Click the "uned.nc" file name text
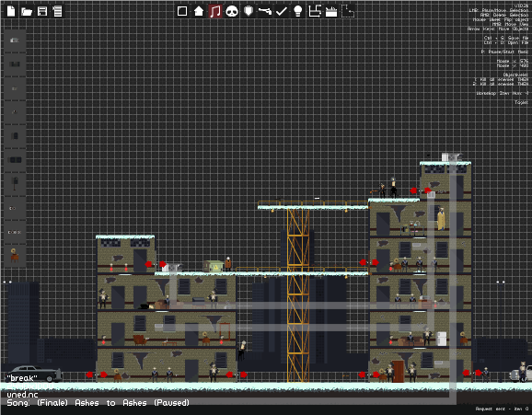 (x=22, y=395)
